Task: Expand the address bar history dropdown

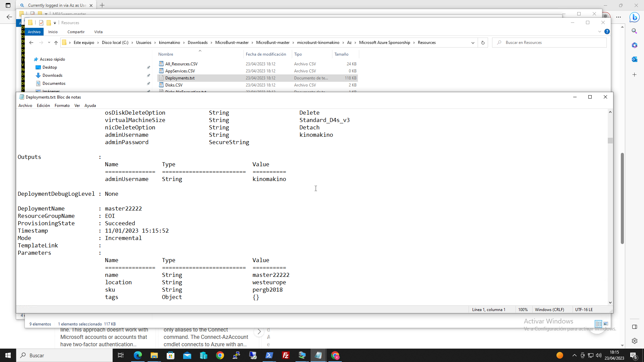Action: point(473,43)
